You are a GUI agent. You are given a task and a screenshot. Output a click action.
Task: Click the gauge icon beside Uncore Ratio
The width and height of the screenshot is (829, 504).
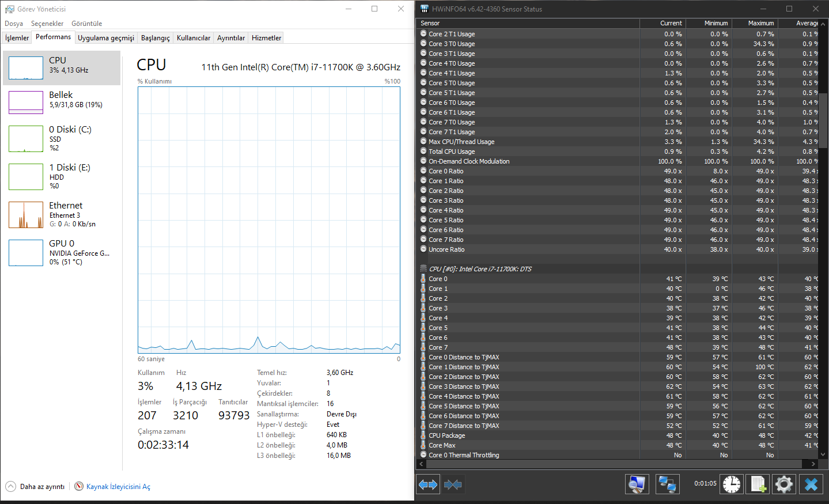[x=423, y=249]
